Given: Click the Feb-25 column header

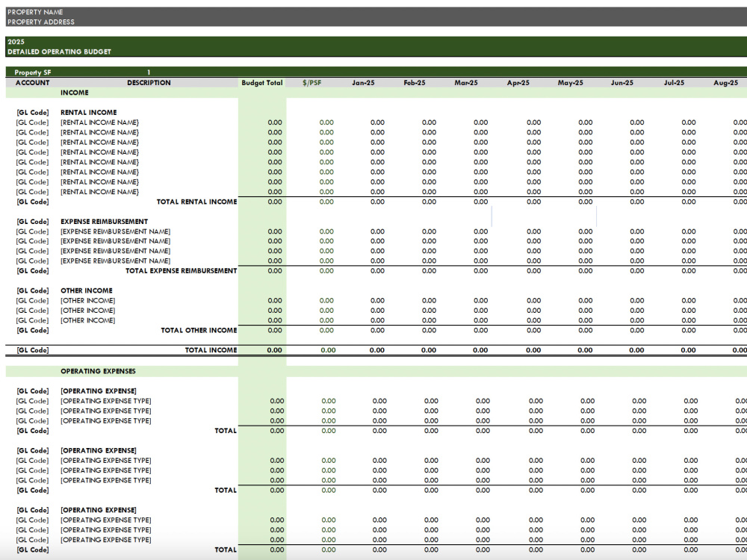Looking at the screenshot, I should tap(415, 83).
